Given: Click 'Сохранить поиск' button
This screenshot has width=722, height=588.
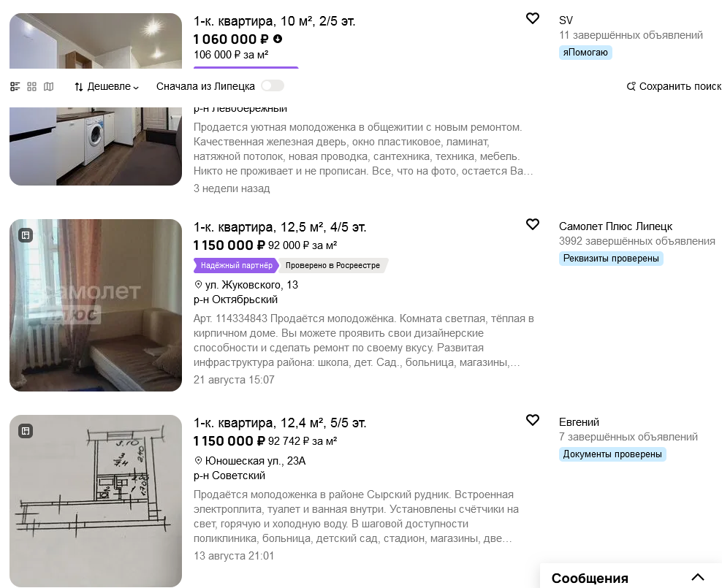Looking at the screenshot, I should (x=674, y=86).
